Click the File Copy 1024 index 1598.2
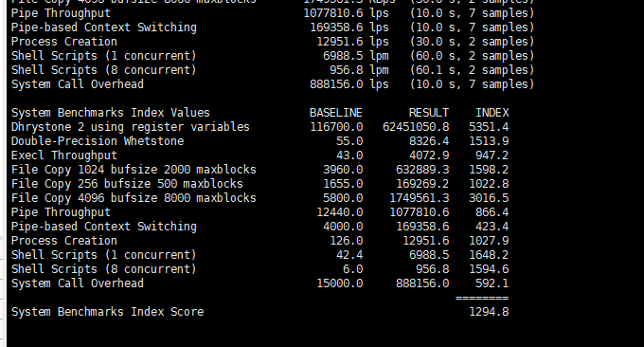The height and width of the screenshot is (347, 644). (489, 170)
